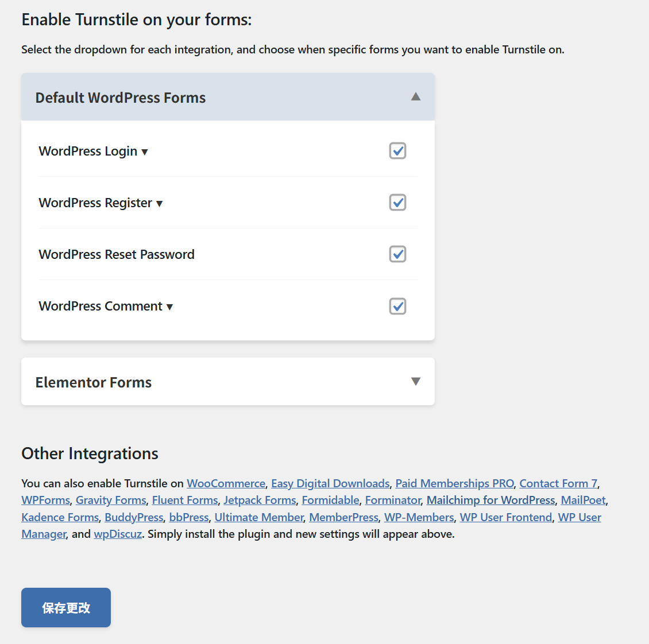This screenshot has width=649, height=644.
Task: Disable Turnstile on WordPress Register
Action: (x=397, y=203)
